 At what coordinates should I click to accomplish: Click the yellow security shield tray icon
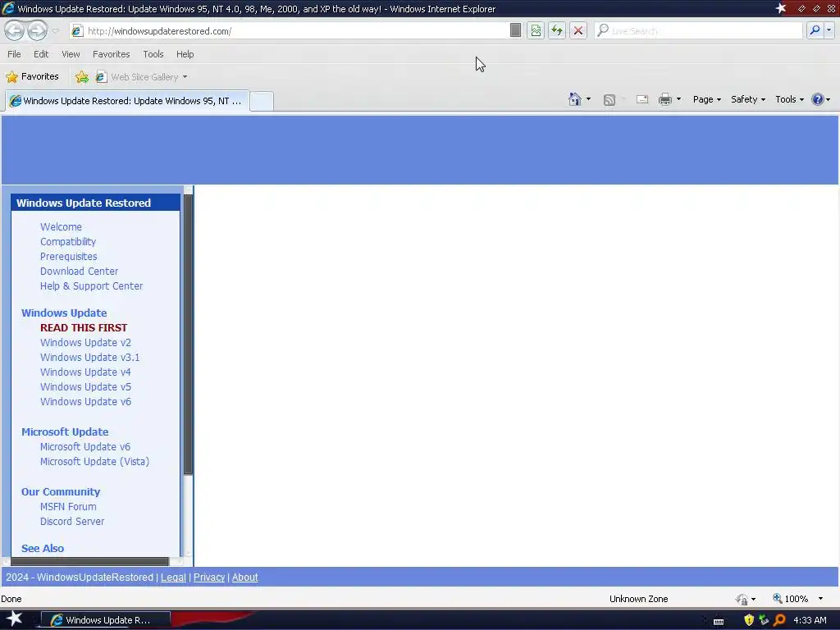749,620
